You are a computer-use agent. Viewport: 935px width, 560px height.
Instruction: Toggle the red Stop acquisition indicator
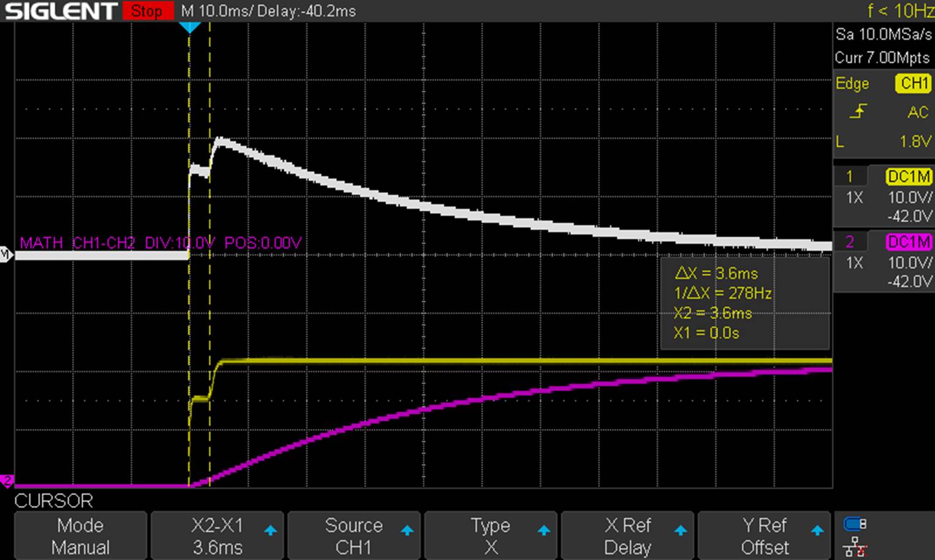point(147,11)
